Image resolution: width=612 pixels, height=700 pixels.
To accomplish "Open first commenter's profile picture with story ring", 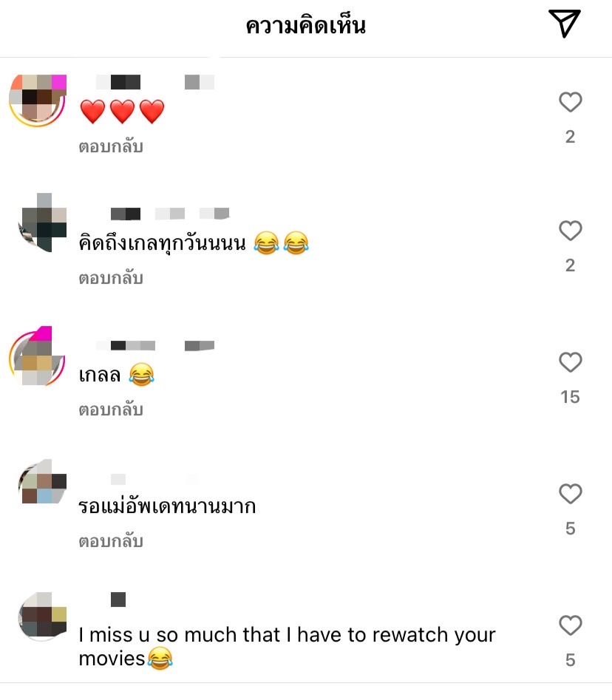I will (x=38, y=101).
